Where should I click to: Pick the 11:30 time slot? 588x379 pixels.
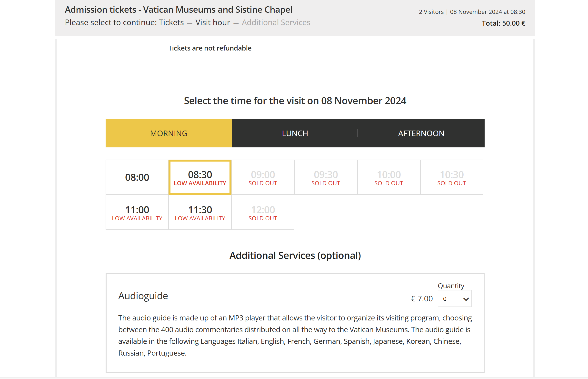[x=200, y=213]
